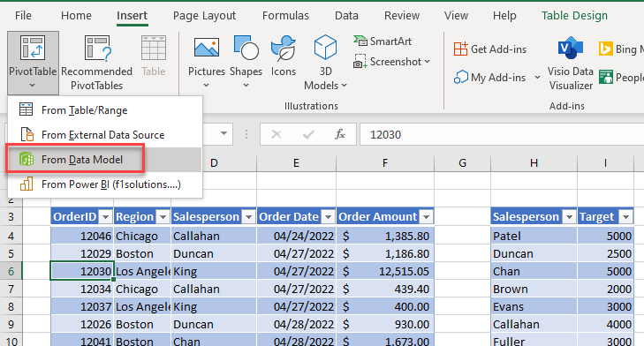Viewport: 644px width, 346px height.
Task: Switch to the View tab
Action: pos(456,16)
